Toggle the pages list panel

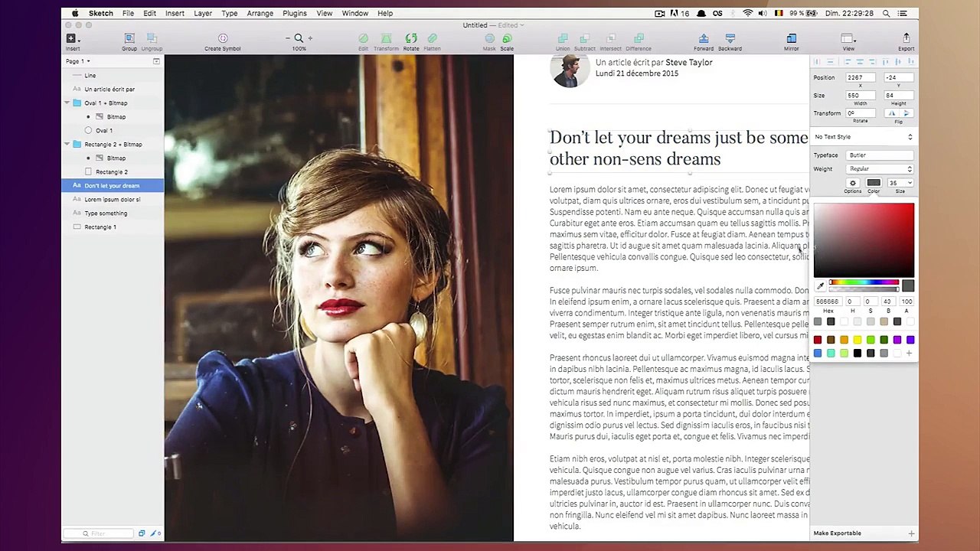156,61
